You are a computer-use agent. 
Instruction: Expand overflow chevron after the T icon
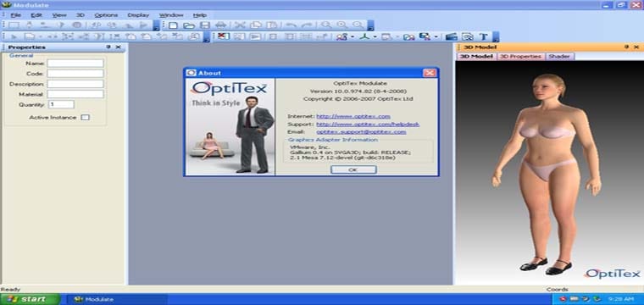[496, 37]
